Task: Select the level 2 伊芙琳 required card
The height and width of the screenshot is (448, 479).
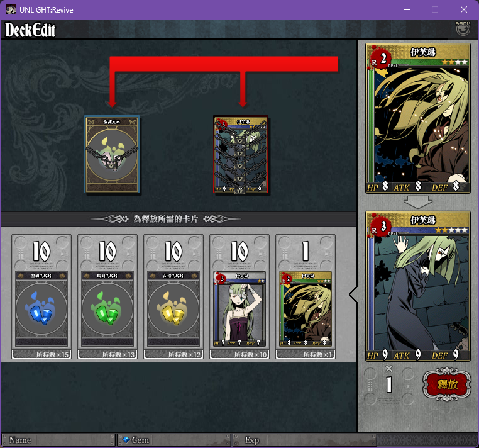Action: [x=306, y=309]
